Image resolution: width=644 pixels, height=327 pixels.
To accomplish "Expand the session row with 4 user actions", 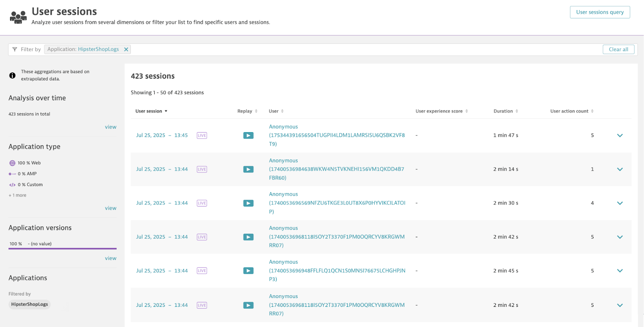I will [x=619, y=203].
